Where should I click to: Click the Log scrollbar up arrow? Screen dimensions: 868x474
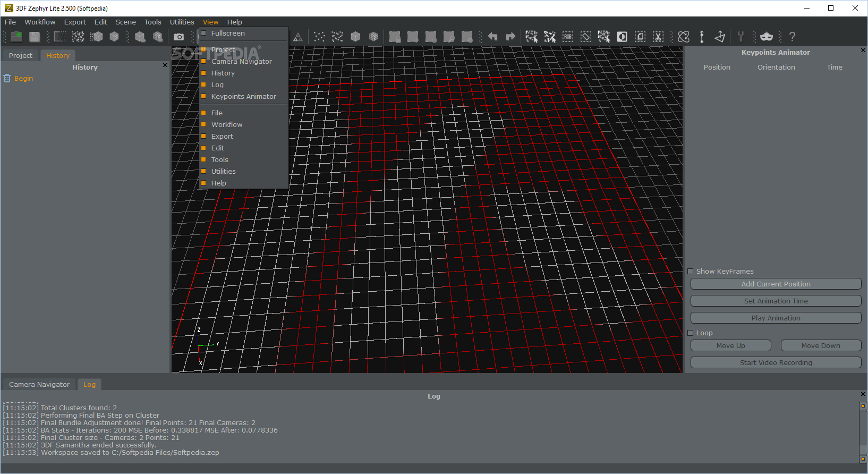tap(863, 405)
